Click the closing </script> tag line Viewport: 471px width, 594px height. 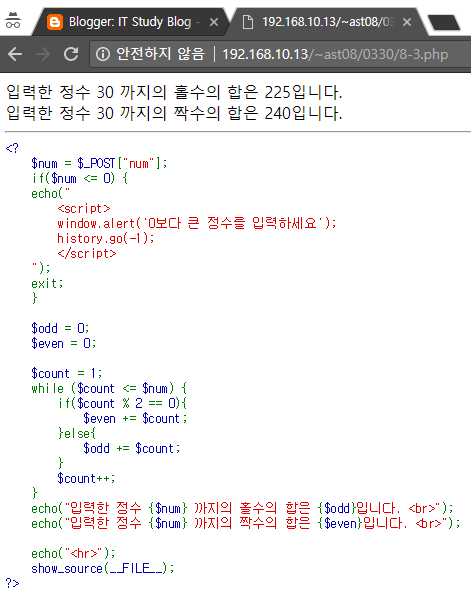coord(87,253)
